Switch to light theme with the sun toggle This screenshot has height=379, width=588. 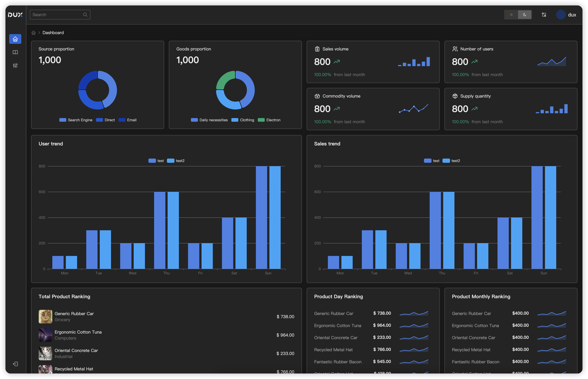click(x=511, y=14)
